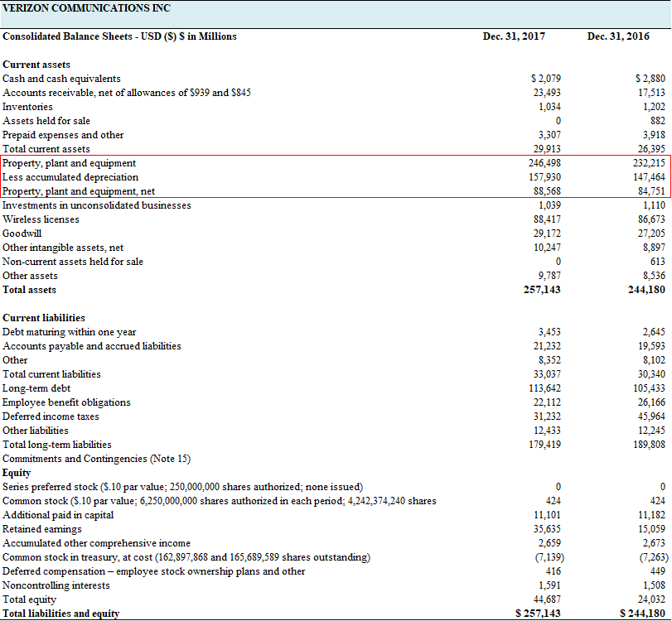Click the 'Total current assets' row label
672x621 pixels.
(46, 150)
